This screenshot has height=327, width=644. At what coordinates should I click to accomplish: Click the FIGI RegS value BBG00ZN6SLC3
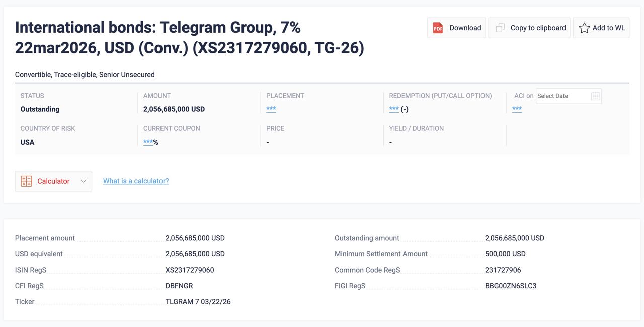point(511,286)
